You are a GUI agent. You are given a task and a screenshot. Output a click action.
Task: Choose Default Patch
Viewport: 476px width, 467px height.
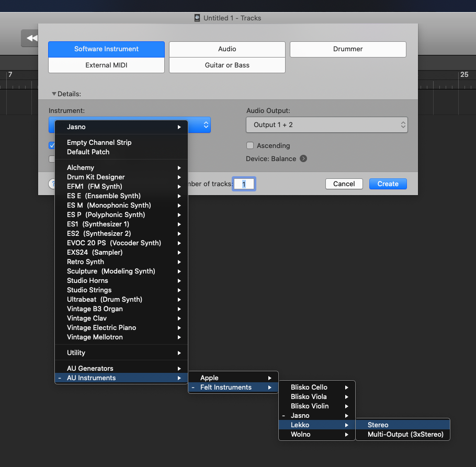coord(121,152)
